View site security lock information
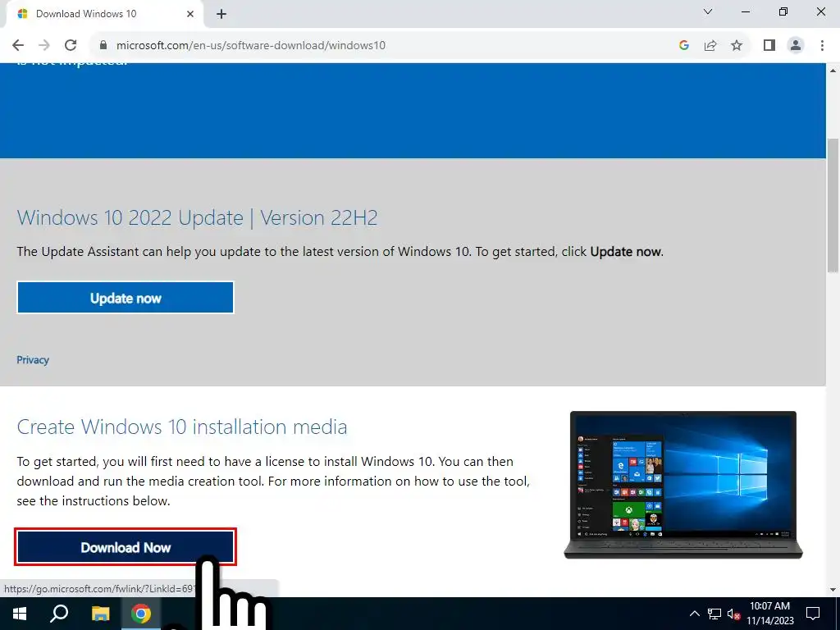 pyautogui.click(x=103, y=46)
